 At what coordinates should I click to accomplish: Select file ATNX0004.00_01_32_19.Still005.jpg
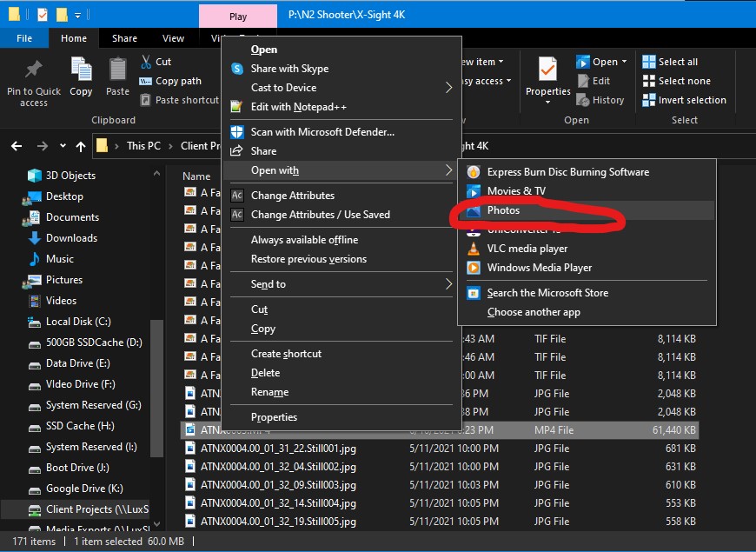click(278, 521)
